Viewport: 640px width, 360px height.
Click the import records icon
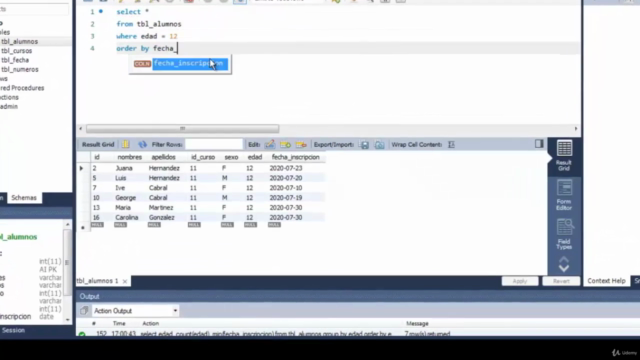point(380,144)
